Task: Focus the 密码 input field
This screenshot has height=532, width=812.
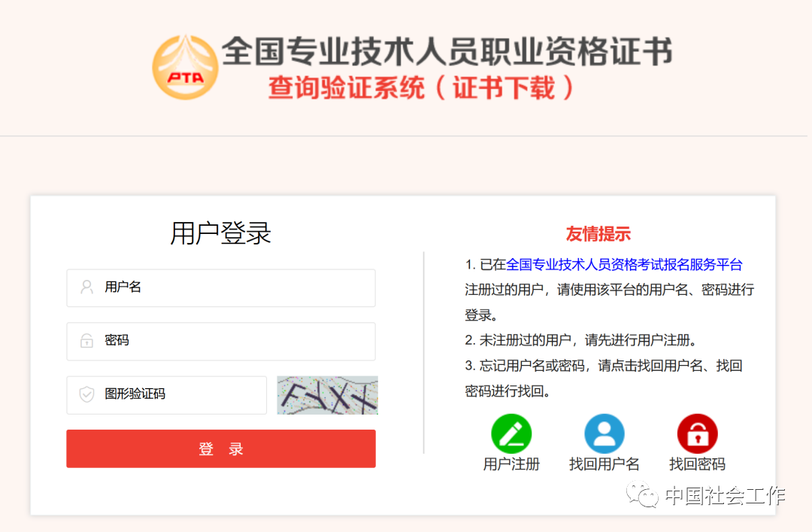Action: coord(221,341)
